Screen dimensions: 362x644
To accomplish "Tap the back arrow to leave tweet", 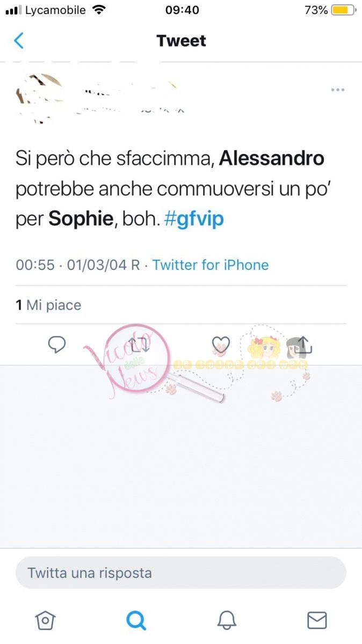I will point(19,41).
